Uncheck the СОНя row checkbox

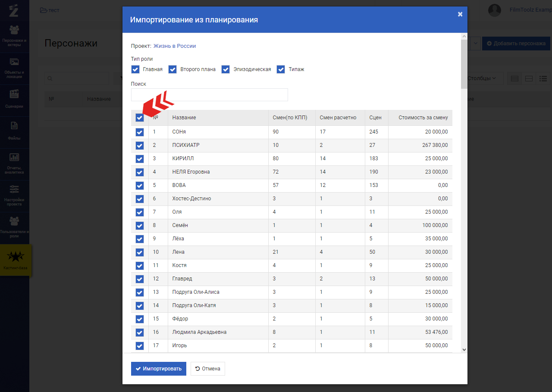[x=140, y=132]
